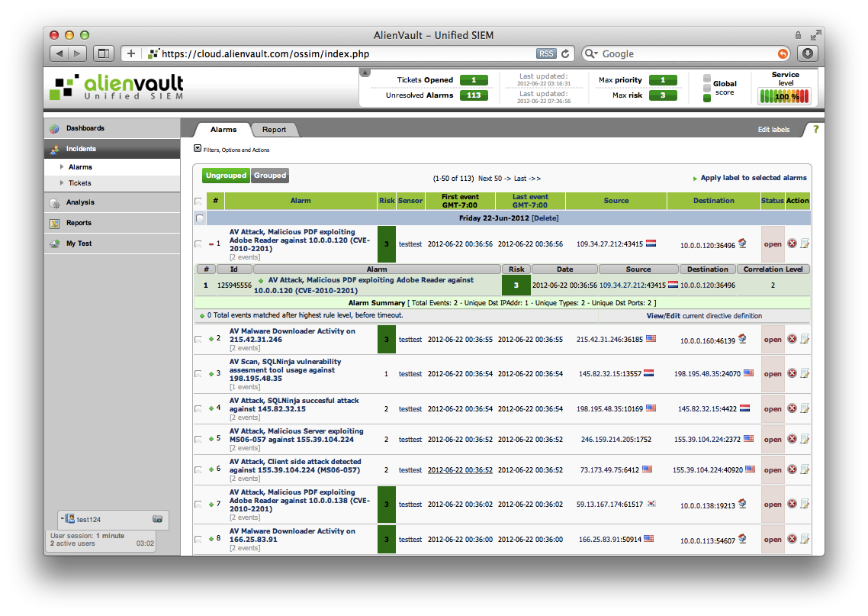Expand alarm 4 with plus icon
Screen dimensions: 868x616
pyautogui.click(x=211, y=408)
